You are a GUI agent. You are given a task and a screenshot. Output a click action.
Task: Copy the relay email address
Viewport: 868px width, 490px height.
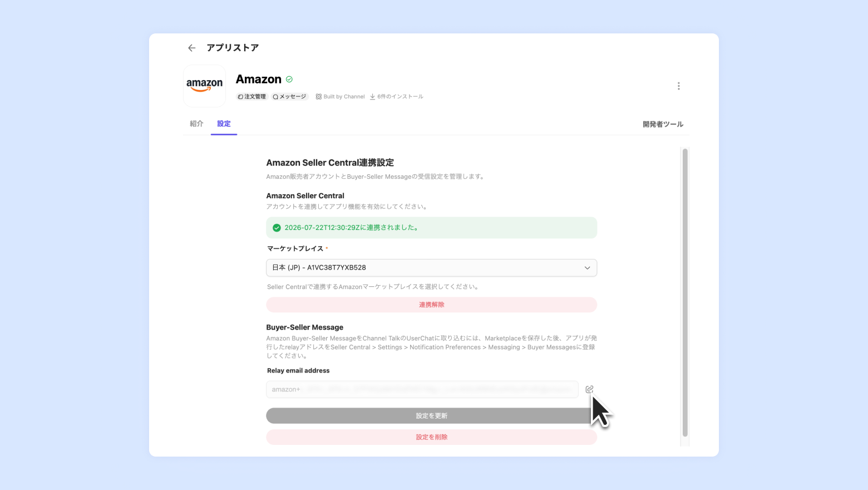coord(589,389)
